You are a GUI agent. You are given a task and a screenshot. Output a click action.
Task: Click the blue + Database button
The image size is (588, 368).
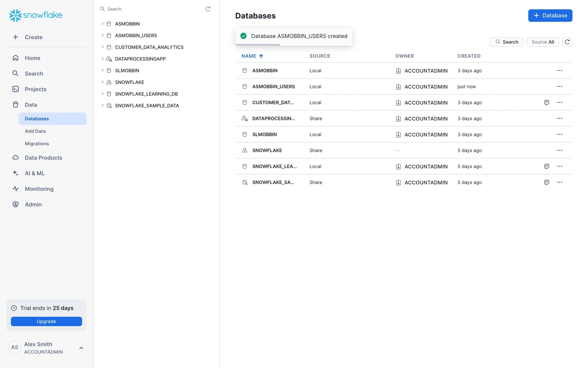550,16
